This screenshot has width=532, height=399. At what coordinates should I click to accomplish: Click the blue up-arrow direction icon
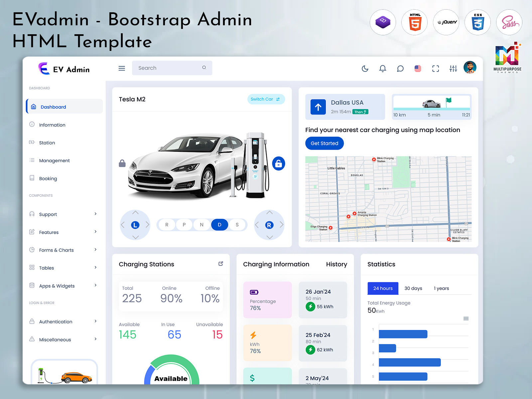318,107
